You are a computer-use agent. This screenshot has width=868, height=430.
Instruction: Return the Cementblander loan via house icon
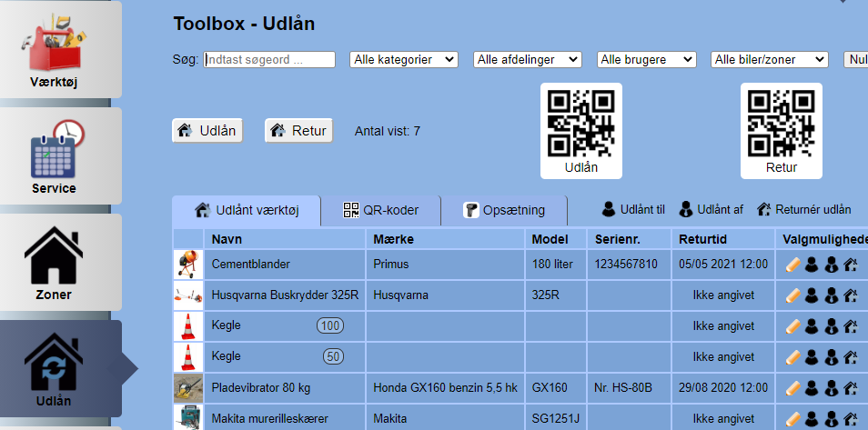(x=851, y=265)
